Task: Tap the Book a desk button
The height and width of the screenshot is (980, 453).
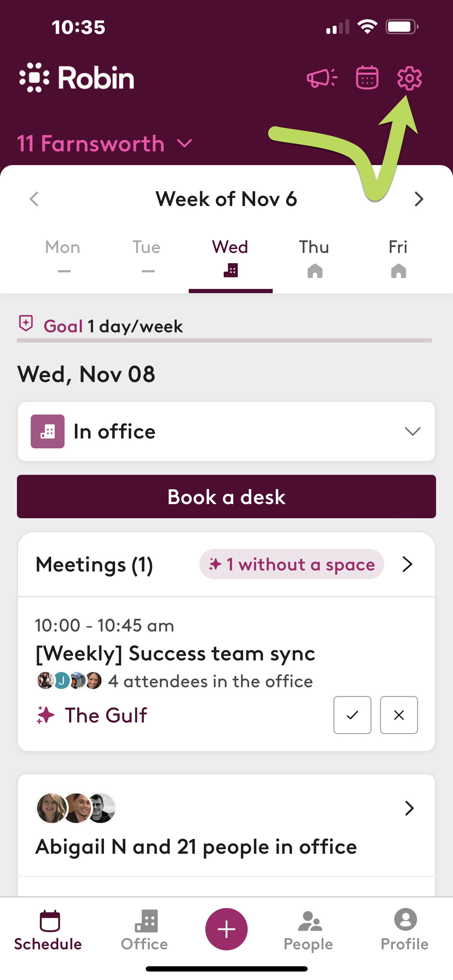Action: (226, 496)
